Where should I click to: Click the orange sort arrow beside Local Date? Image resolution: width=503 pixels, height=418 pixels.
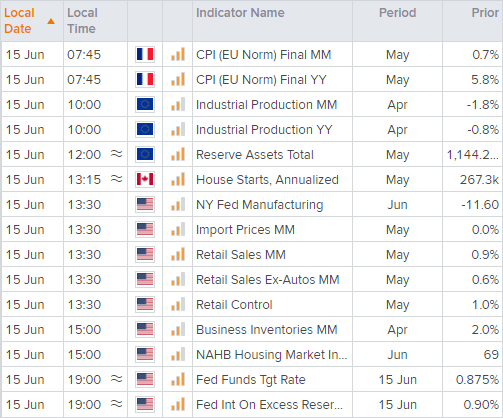tap(51, 21)
